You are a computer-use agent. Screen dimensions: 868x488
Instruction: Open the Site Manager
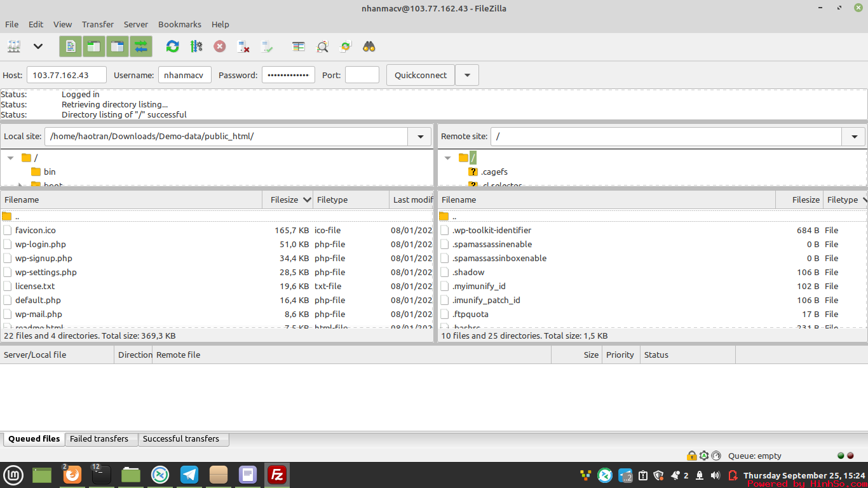click(x=14, y=46)
